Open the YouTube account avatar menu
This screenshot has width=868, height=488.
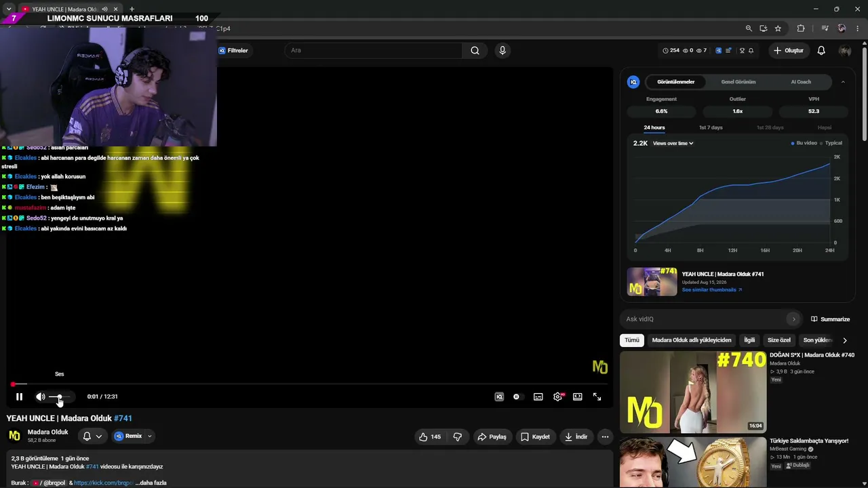[x=845, y=50]
